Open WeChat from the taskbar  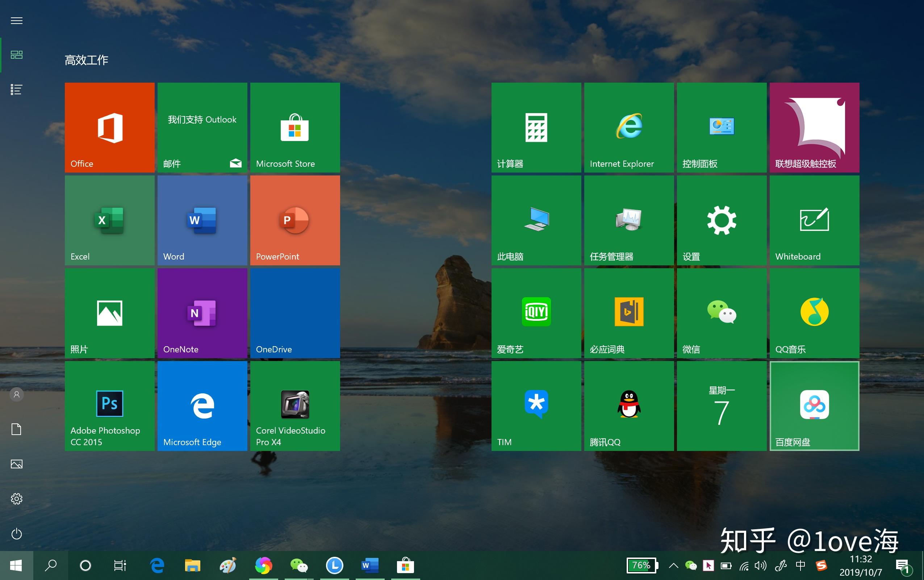pos(299,565)
